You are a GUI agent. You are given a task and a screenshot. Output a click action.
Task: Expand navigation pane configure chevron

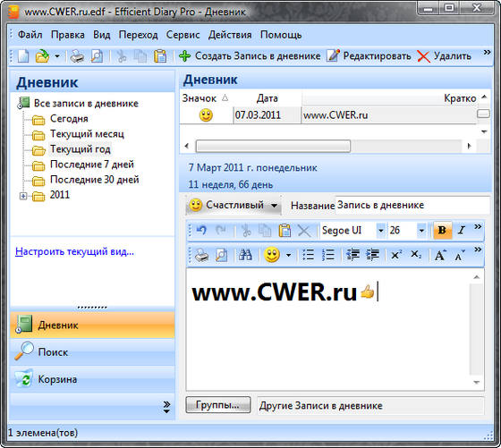click(166, 407)
